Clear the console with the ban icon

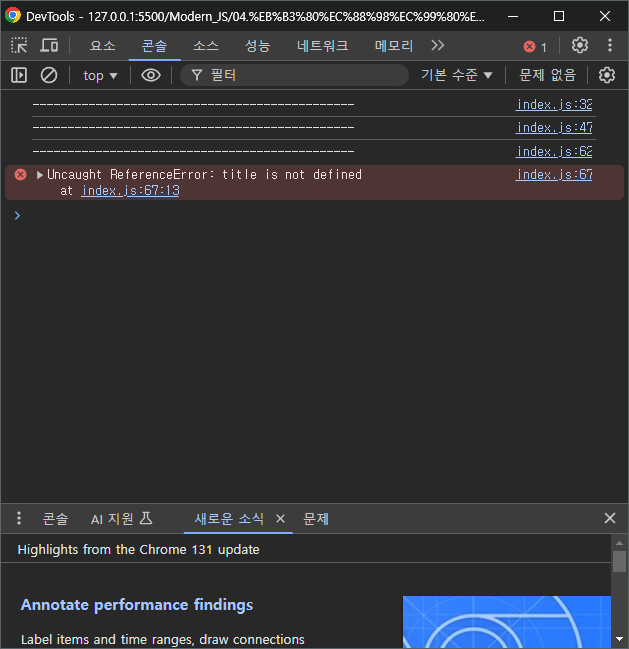[49, 75]
